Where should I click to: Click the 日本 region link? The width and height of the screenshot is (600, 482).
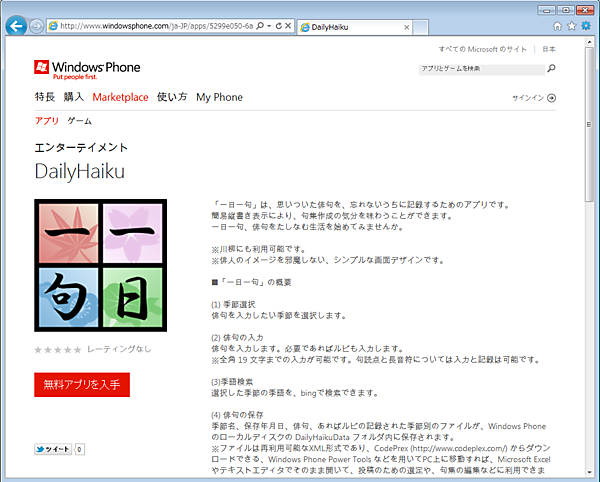pos(549,49)
